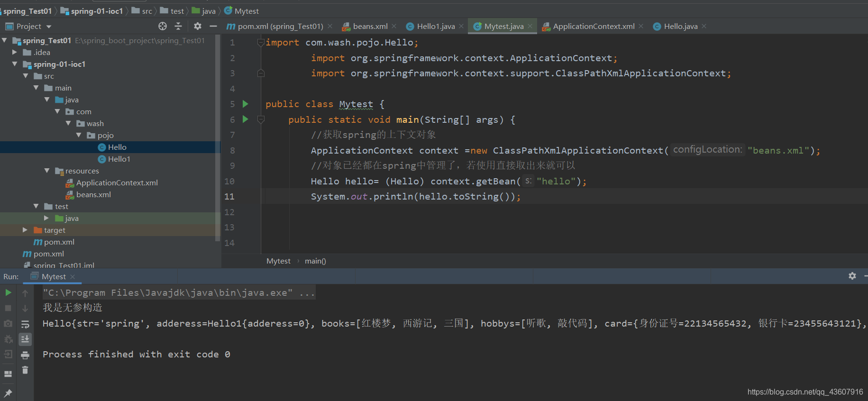Click the Print console output icon
Screen dimensions: 868x401
25,355
